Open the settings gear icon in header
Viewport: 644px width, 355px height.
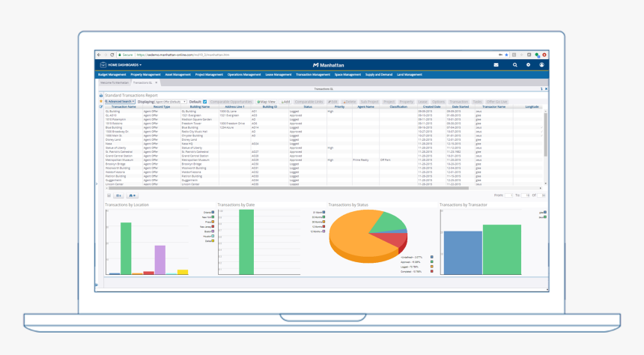pos(528,65)
